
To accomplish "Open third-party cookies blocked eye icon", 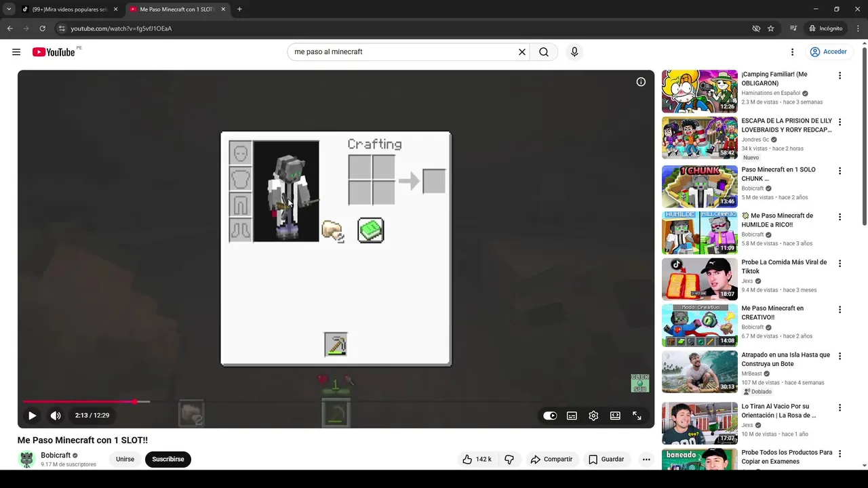I will click(756, 28).
